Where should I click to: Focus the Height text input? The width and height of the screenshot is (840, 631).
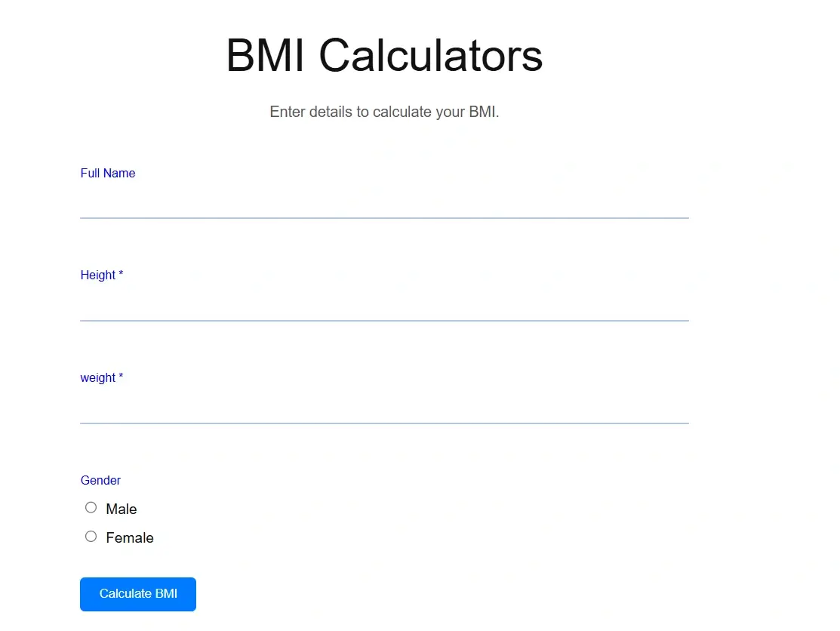[383, 305]
